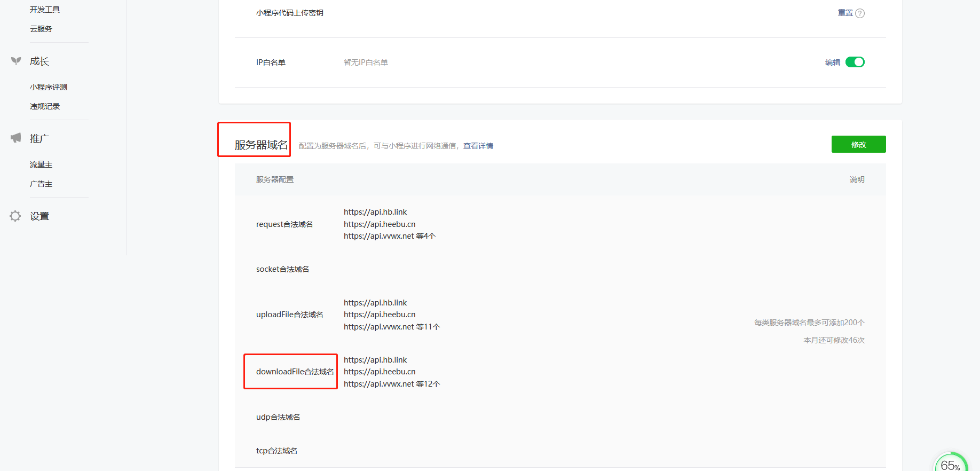Open the 查看详情 link
The width and height of the screenshot is (980, 471).
click(478, 146)
